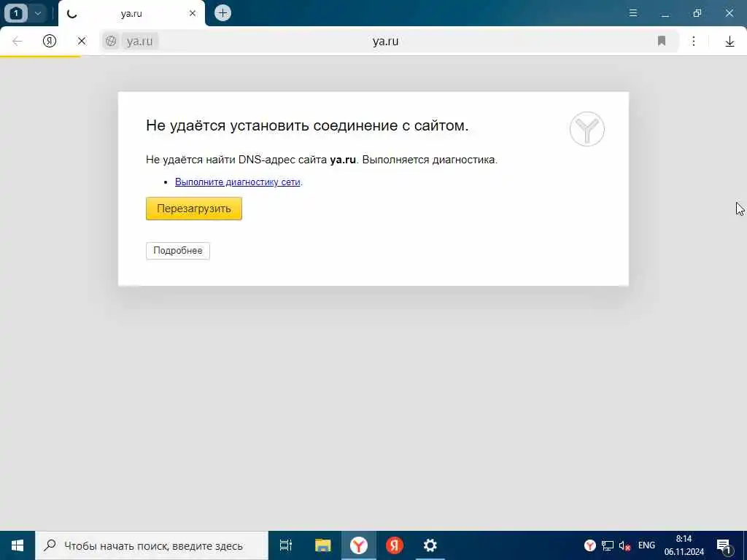Open the downloads panel arrow icon
The width and height of the screenshot is (747, 560).
click(729, 42)
